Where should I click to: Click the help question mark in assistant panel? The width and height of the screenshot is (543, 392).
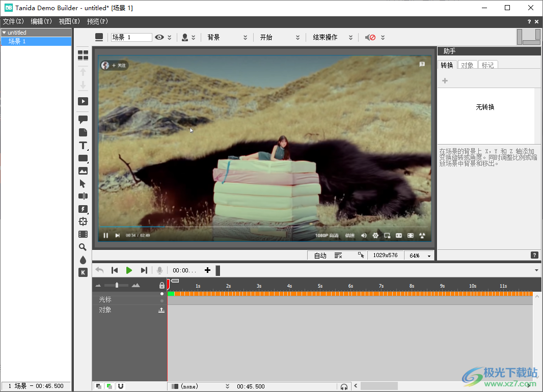534,255
